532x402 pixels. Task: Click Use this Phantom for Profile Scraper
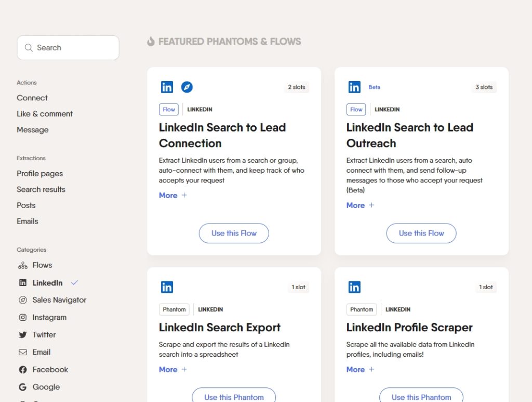click(x=421, y=397)
